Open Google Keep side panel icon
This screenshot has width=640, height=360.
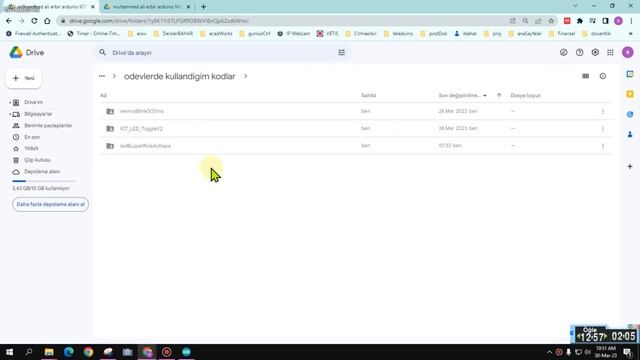coord(630,94)
